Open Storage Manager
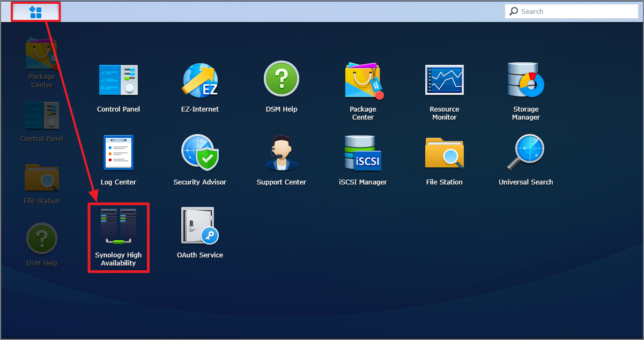Screen dimensions: 644x340 [525, 80]
